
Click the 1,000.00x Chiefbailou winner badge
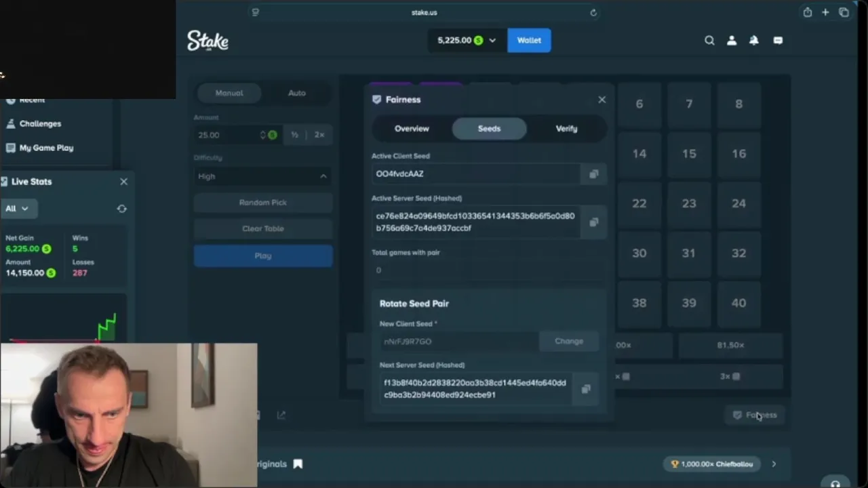coord(711,464)
